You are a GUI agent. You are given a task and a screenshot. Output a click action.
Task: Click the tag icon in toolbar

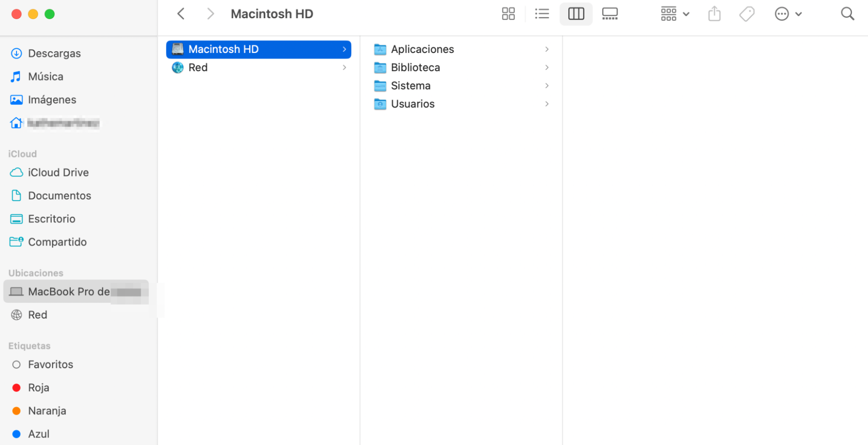coord(747,14)
